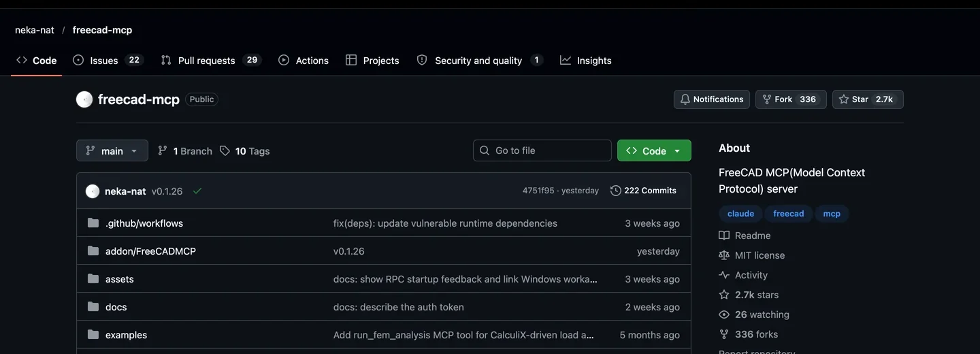The width and height of the screenshot is (980, 354).
Task: Open the freecad-mcp repository title link
Action: (x=139, y=99)
